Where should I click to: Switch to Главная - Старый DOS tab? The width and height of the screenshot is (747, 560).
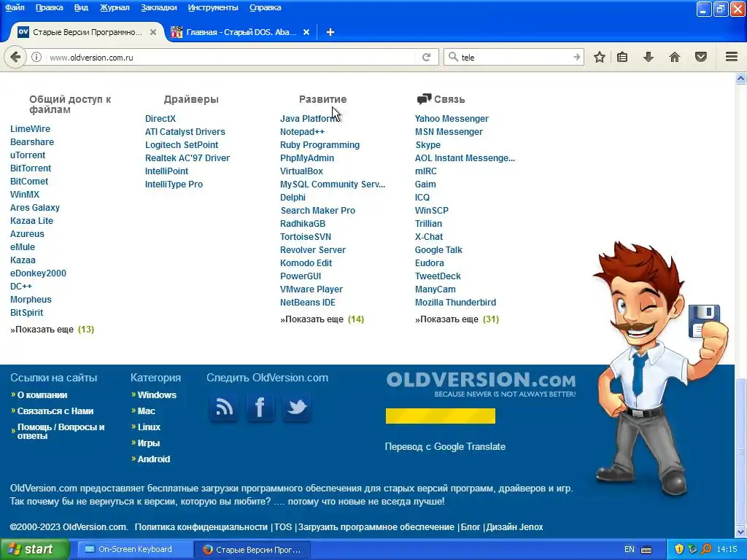click(241, 32)
